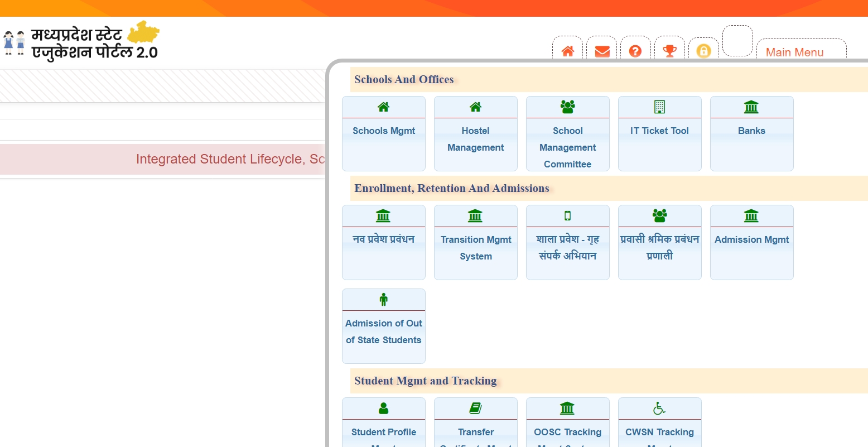The width and height of the screenshot is (868, 447).
Task: Click the building icon on IT Ticket Tool
Action: 659,107
